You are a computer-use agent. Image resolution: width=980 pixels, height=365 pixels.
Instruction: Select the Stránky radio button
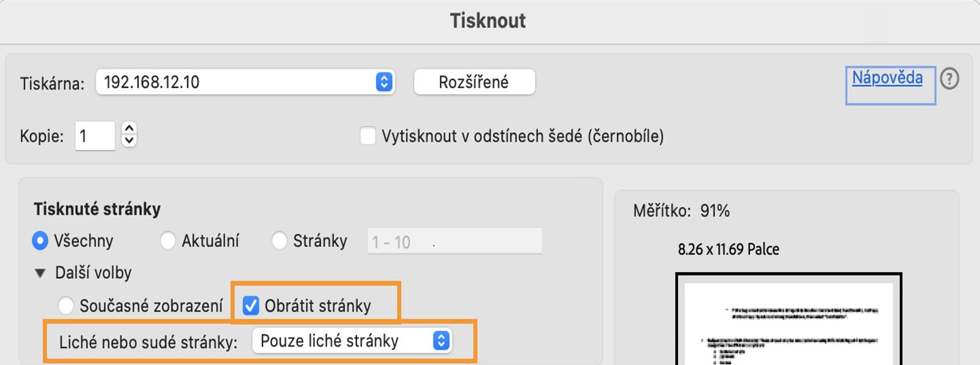pos(279,241)
